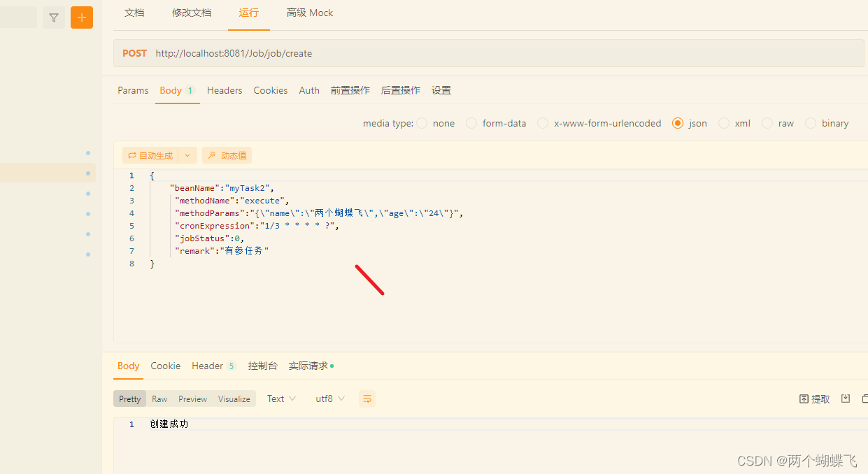The width and height of the screenshot is (868, 474).
Task: Select the Visualize response view
Action: click(234, 398)
